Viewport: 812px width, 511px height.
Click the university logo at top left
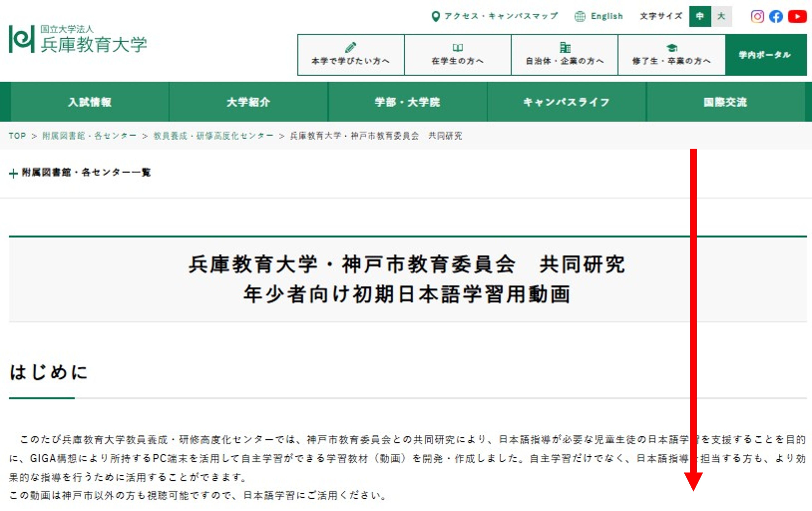[x=78, y=39]
